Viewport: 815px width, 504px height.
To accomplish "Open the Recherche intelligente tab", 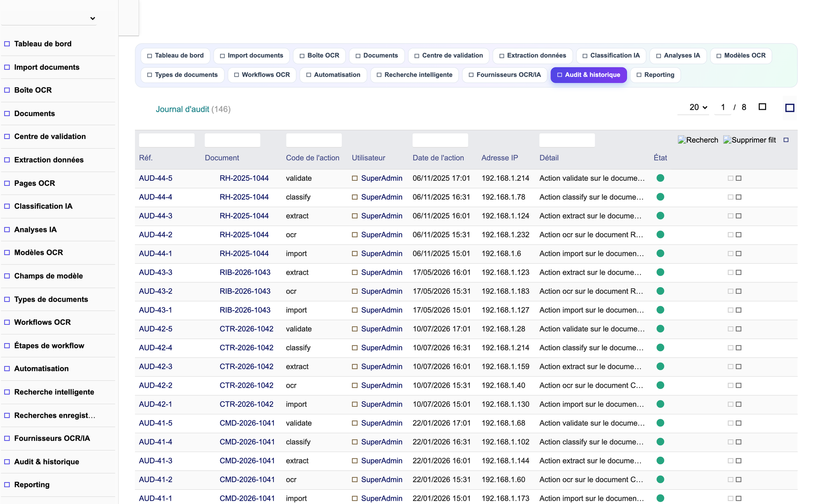I will click(x=414, y=75).
